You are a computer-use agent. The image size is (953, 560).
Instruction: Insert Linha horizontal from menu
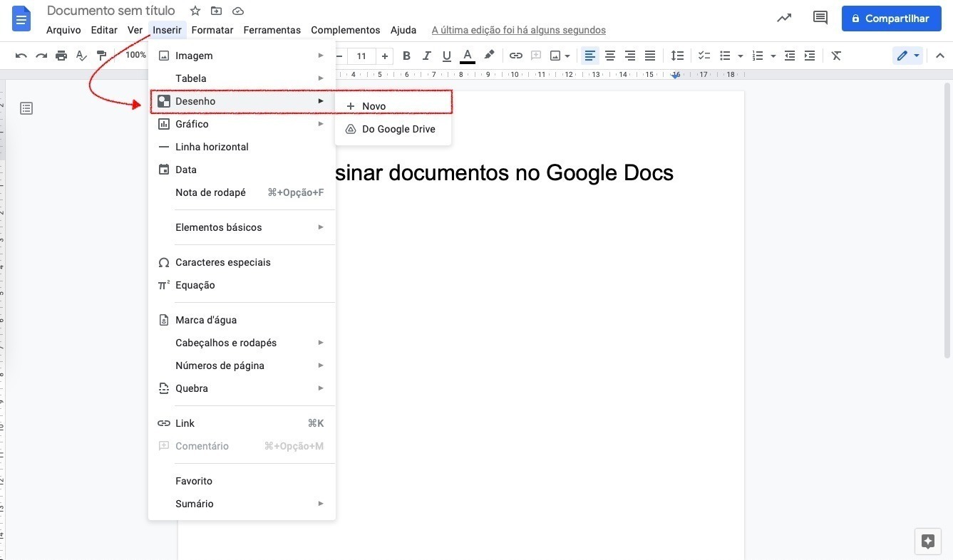[x=242, y=147]
